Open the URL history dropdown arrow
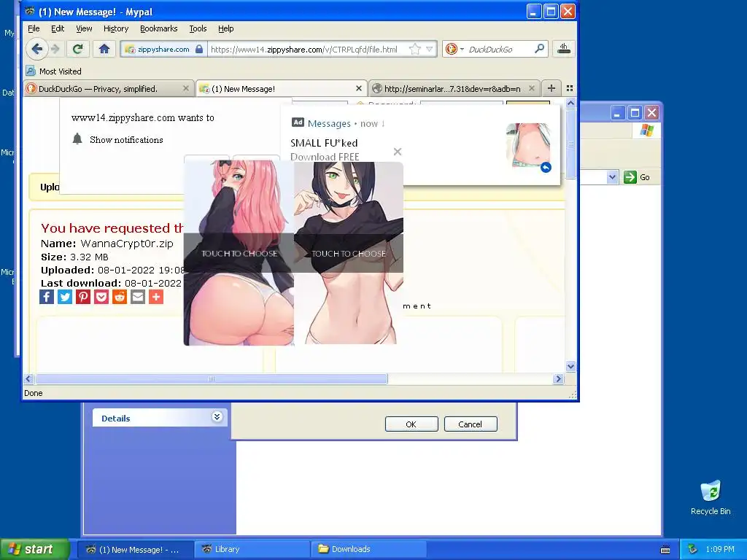The image size is (747, 560). pyautogui.click(x=429, y=49)
